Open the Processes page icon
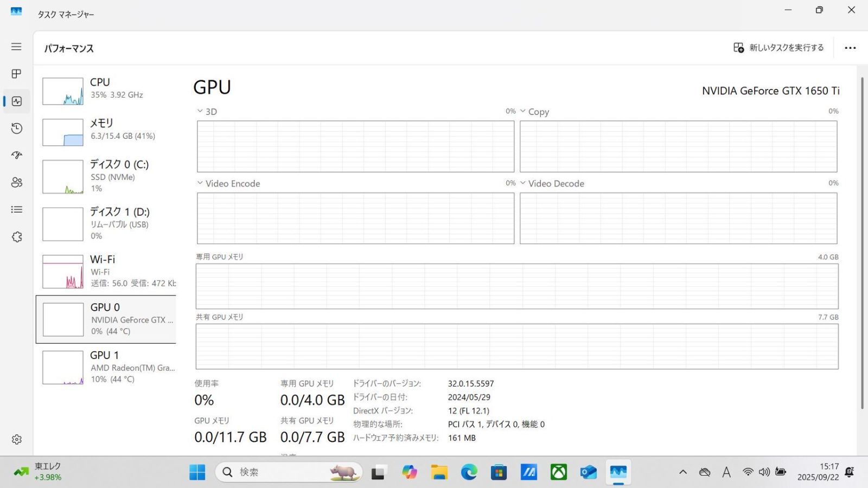Viewport: 868px width, 488px height. [16, 74]
